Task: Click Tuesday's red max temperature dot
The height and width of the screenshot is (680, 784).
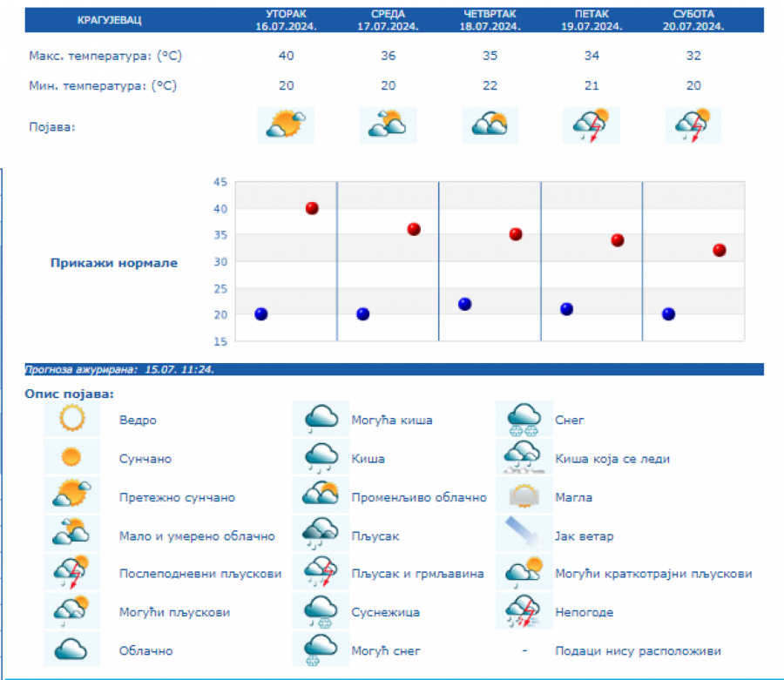Action: 312,208
